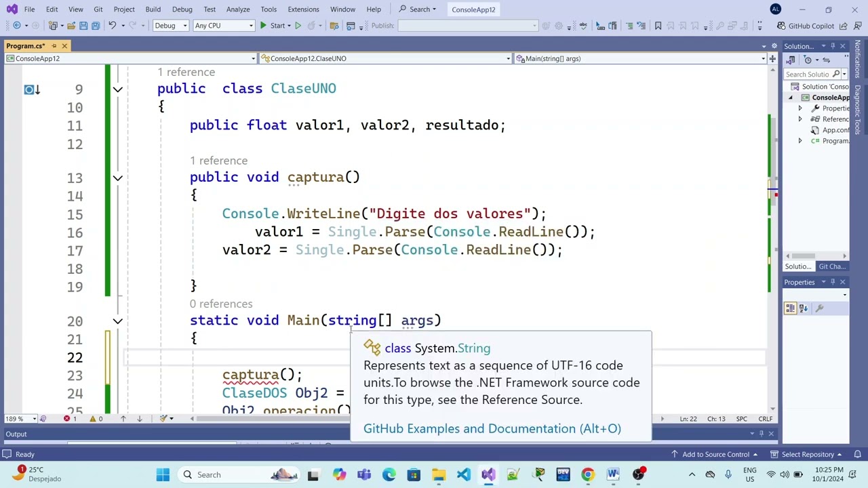This screenshot has width=868, height=488.
Task: Click the Undo arrow icon
Action: click(x=113, y=26)
